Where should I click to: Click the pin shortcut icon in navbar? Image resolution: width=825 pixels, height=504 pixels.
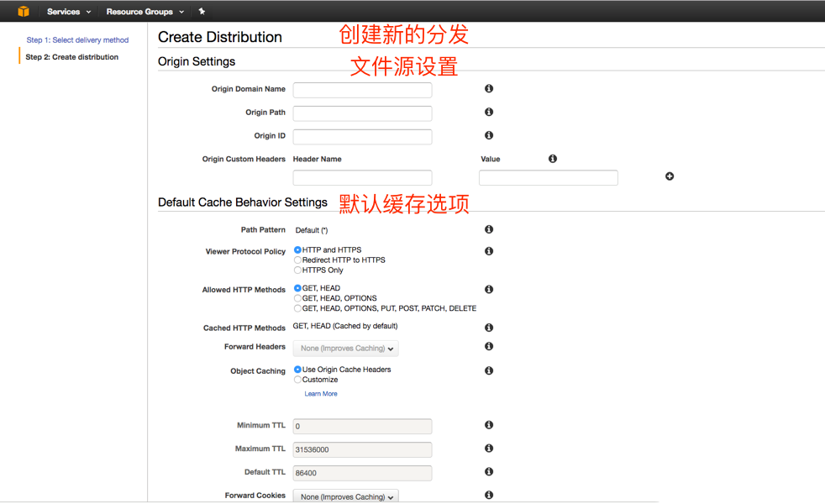point(202,11)
